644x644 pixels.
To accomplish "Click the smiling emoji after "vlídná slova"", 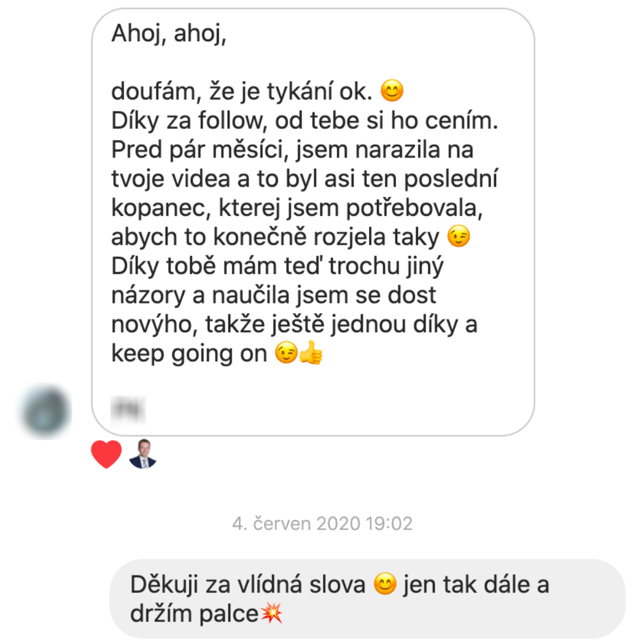I will tap(385, 584).
